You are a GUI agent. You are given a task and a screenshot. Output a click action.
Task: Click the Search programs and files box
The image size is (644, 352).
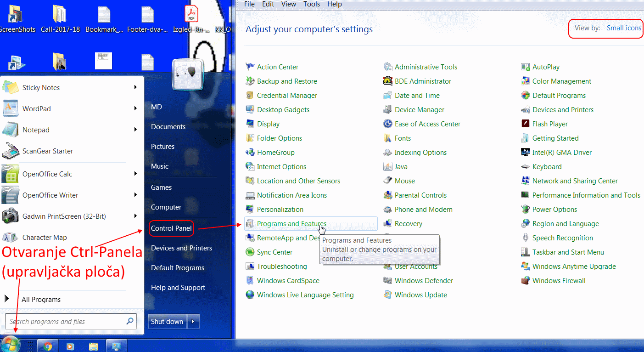tap(71, 322)
